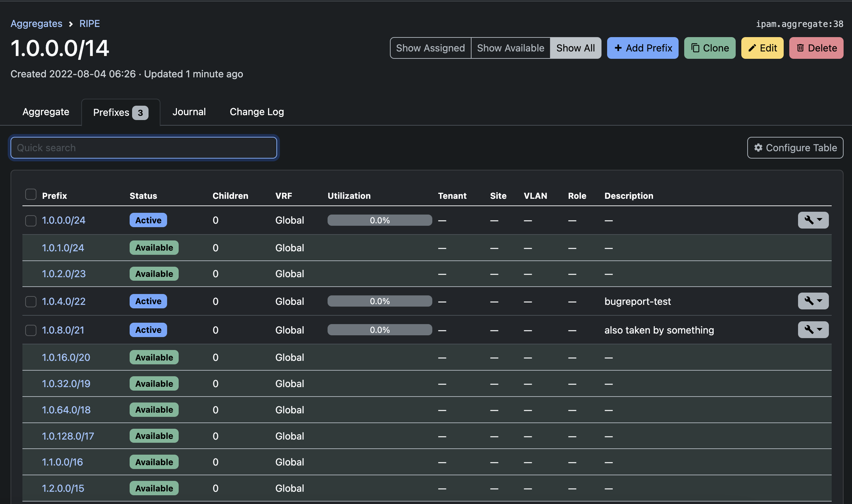Screen dimensions: 852x504
Task: Click the Clone copy icon
Action: (x=695, y=48)
